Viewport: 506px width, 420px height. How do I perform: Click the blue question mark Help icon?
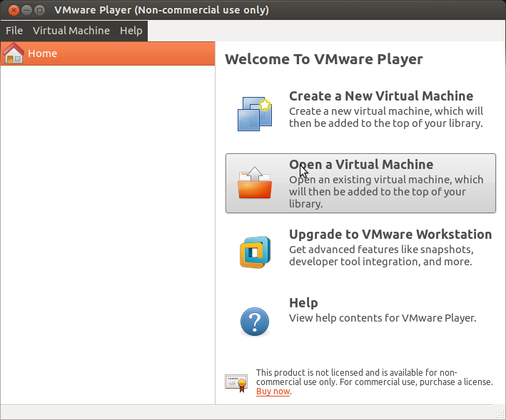[x=255, y=320]
